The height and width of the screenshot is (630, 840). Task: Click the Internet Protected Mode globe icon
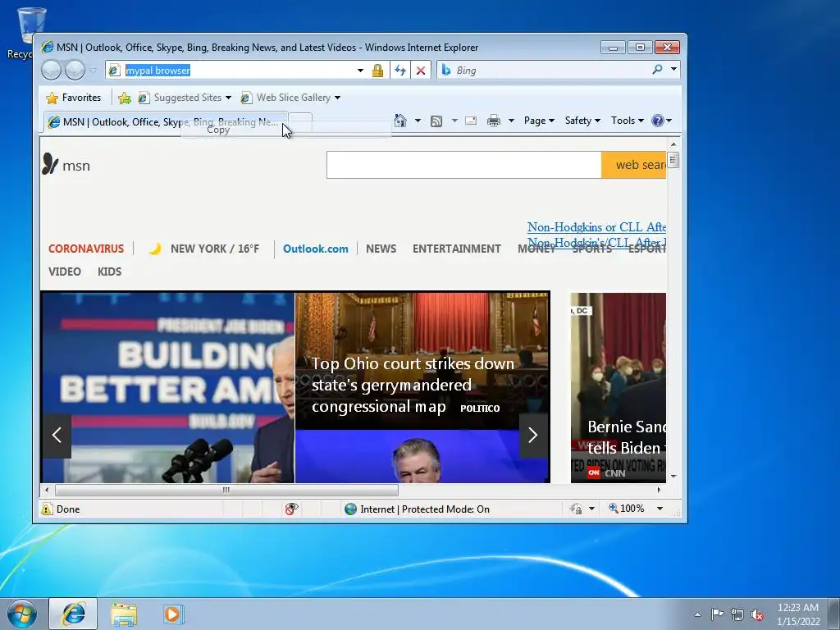click(x=350, y=509)
